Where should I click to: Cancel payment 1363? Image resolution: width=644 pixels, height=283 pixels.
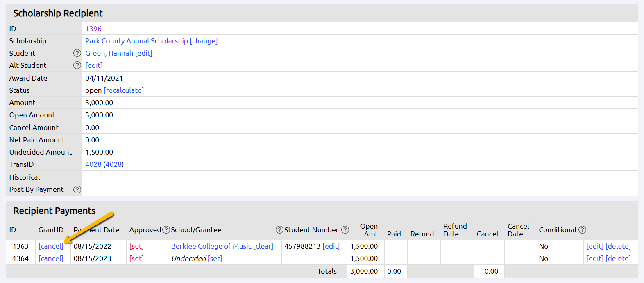click(51, 246)
